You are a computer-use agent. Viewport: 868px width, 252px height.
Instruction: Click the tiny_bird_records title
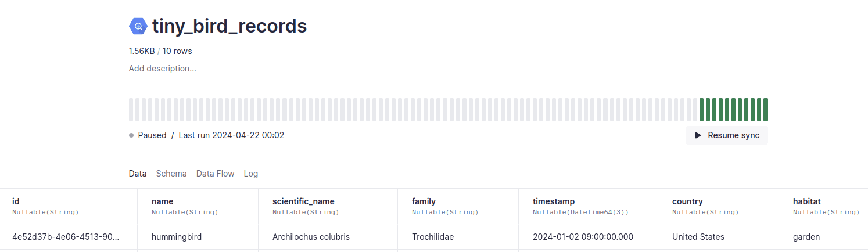229,26
